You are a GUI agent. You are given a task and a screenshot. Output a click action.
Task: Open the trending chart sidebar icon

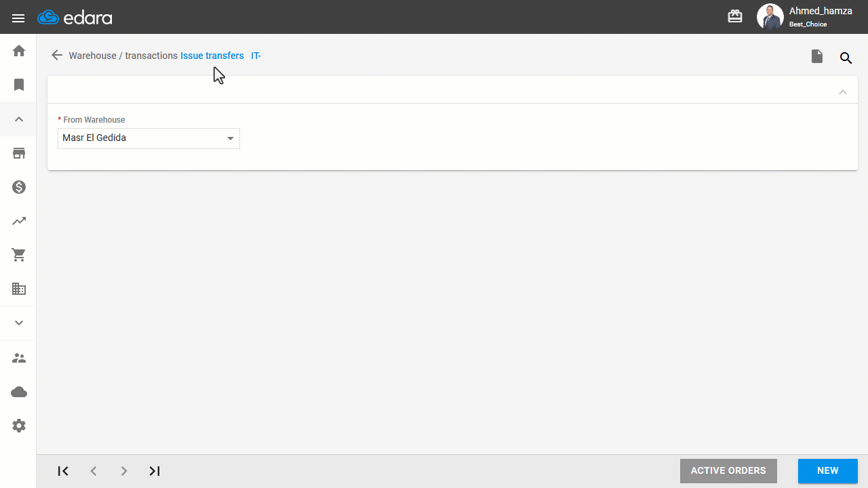19,221
